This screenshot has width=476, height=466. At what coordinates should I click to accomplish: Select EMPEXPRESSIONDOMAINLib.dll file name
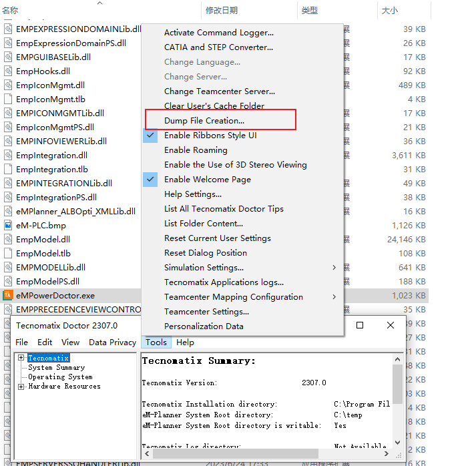pyautogui.click(x=78, y=29)
